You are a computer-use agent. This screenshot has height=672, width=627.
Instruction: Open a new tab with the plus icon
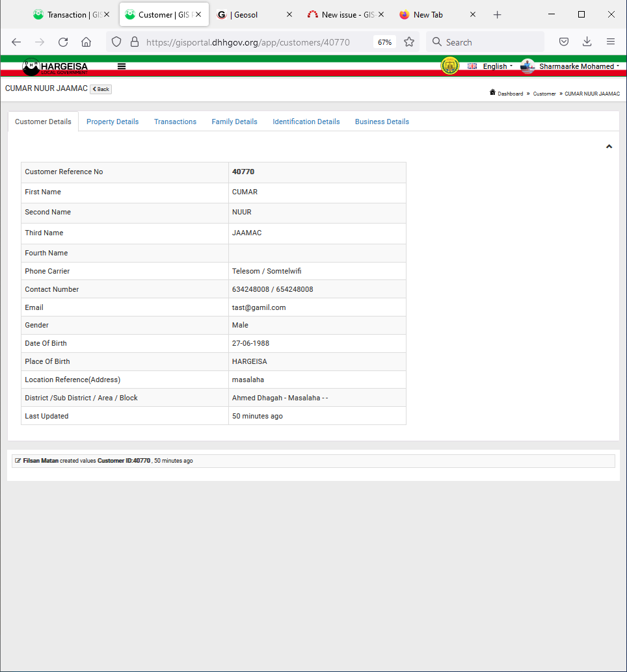[497, 15]
